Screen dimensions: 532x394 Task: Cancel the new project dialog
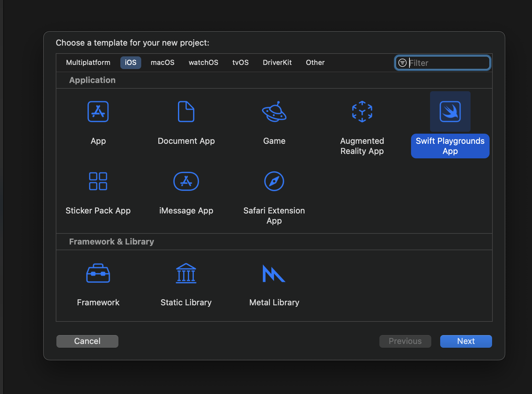click(87, 341)
